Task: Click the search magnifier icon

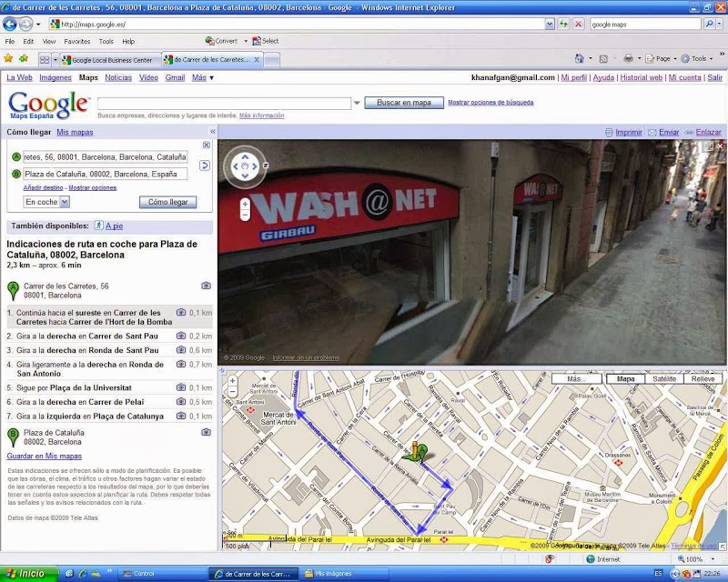Action: (x=709, y=25)
